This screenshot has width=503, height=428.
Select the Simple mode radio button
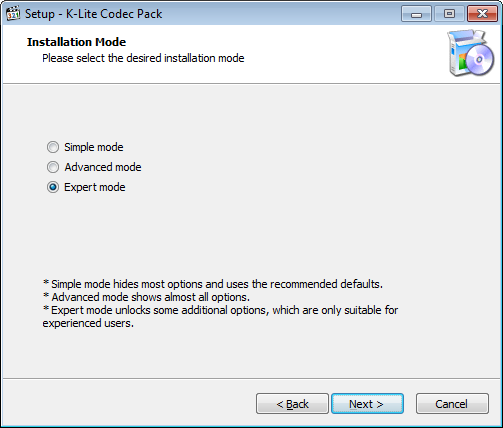tap(53, 147)
